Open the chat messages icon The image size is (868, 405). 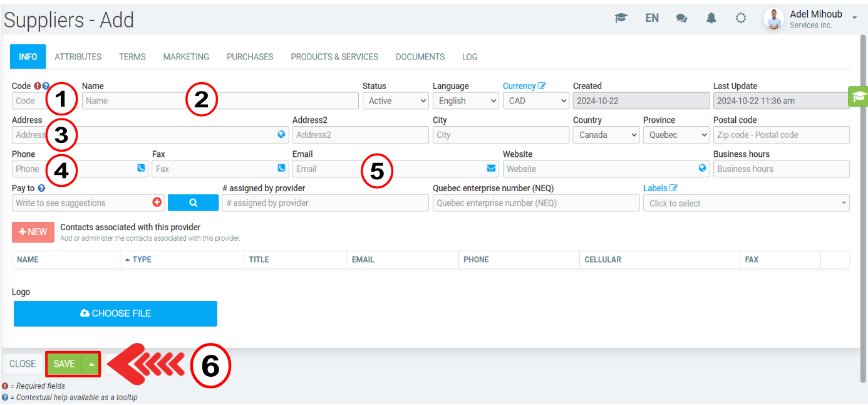tap(681, 18)
